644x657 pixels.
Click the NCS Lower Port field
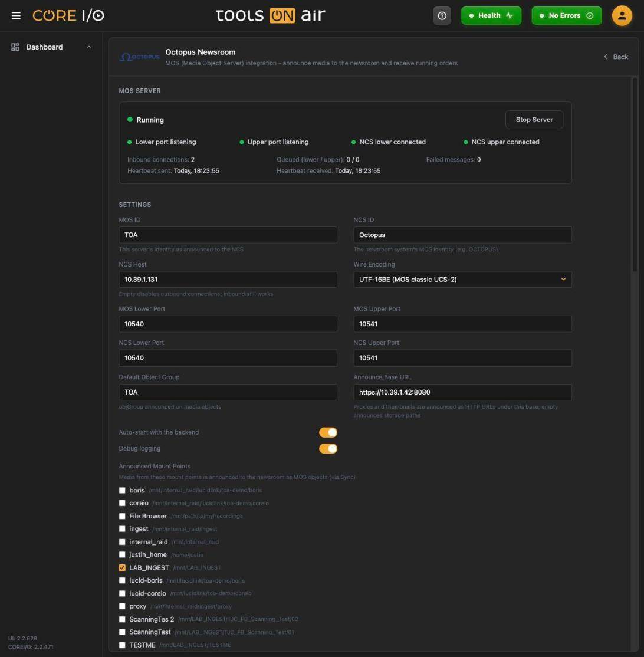(228, 358)
